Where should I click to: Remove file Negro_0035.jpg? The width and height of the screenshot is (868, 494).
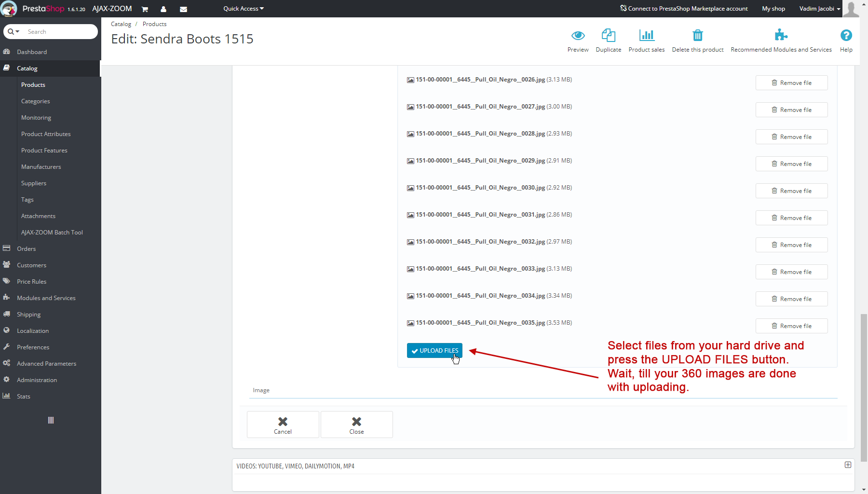(x=792, y=326)
